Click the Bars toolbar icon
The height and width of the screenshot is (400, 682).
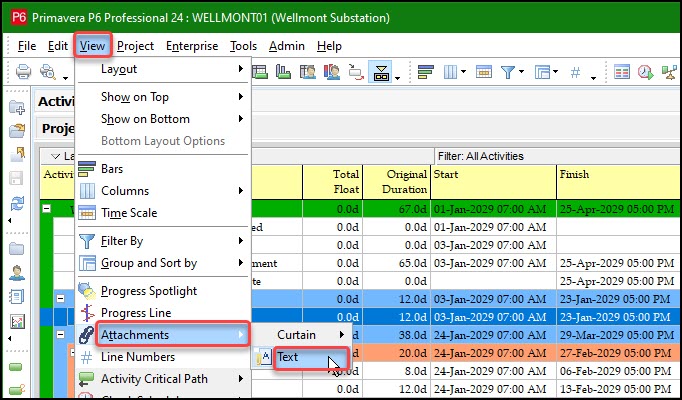click(x=425, y=72)
